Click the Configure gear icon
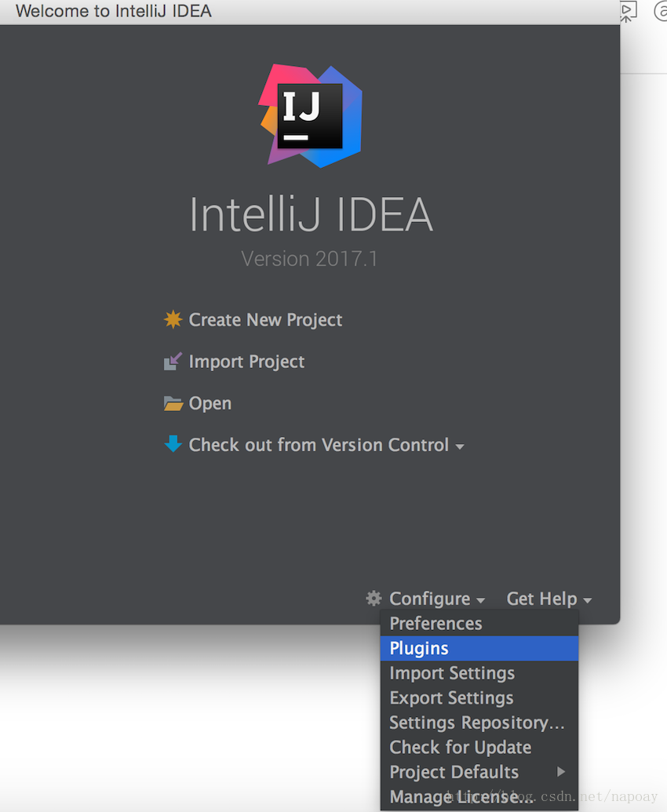The height and width of the screenshot is (812, 667). [374, 598]
